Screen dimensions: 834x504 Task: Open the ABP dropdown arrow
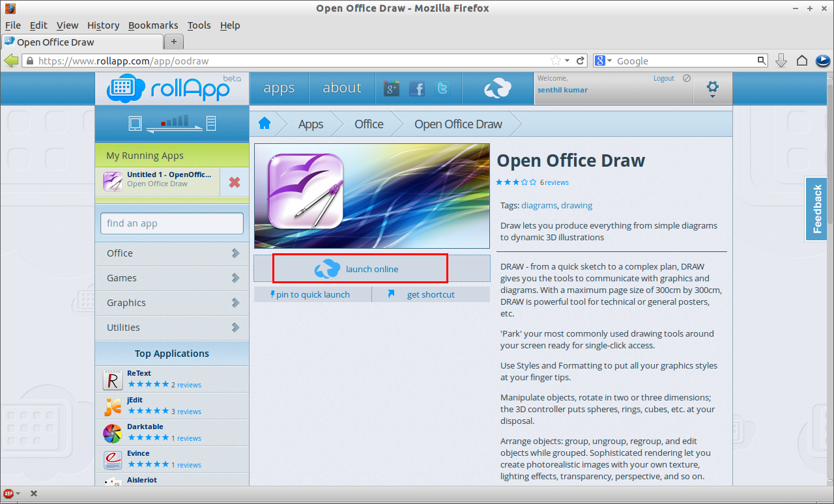18,494
